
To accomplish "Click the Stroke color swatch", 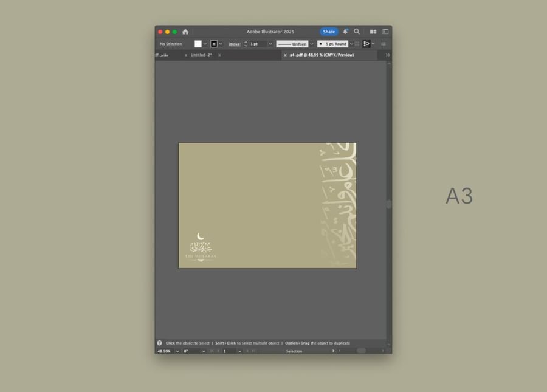I will (214, 44).
